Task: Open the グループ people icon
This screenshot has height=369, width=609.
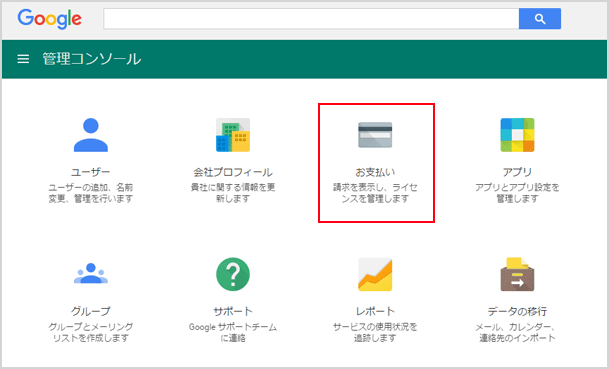Action: click(91, 273)
